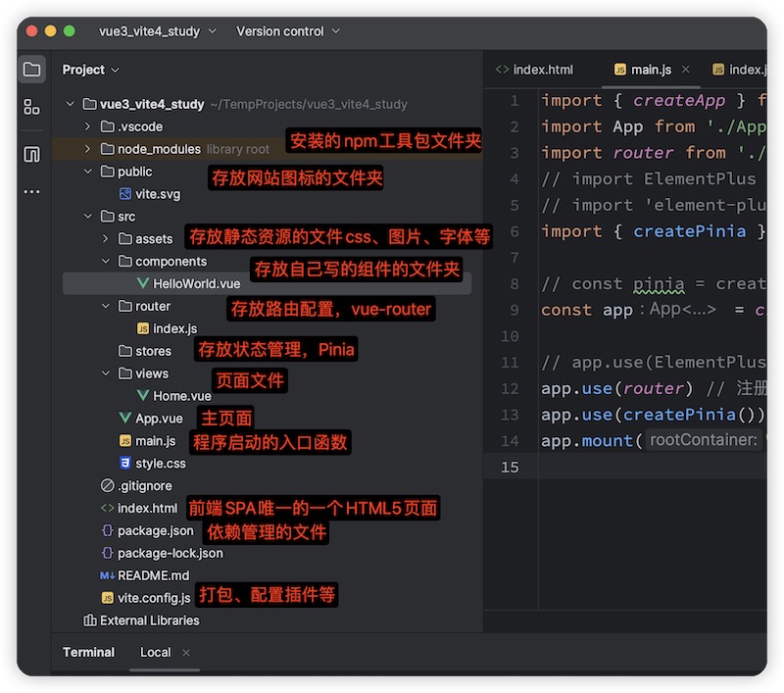Open the Structure tool window icon
The height and width of the screenshot is (693, 784).
32,107
